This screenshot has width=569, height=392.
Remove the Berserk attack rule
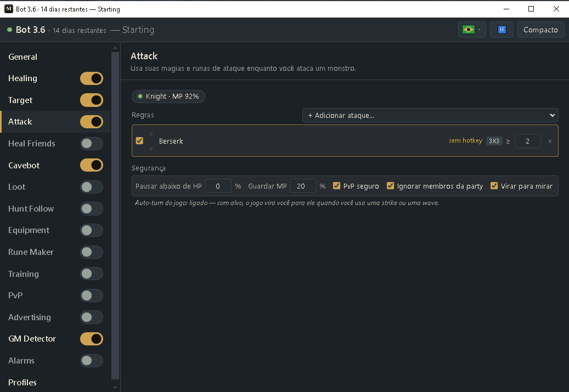pyautogui.click(x=550, y=141)
